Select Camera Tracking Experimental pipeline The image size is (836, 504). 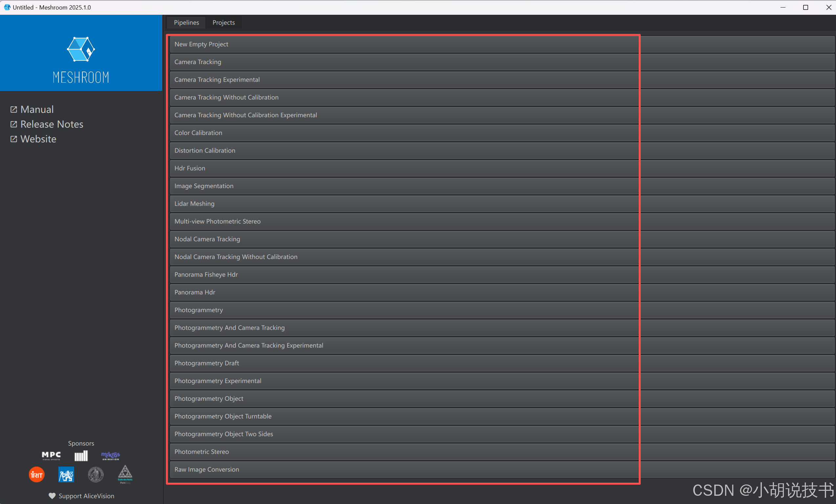point(502,79)
